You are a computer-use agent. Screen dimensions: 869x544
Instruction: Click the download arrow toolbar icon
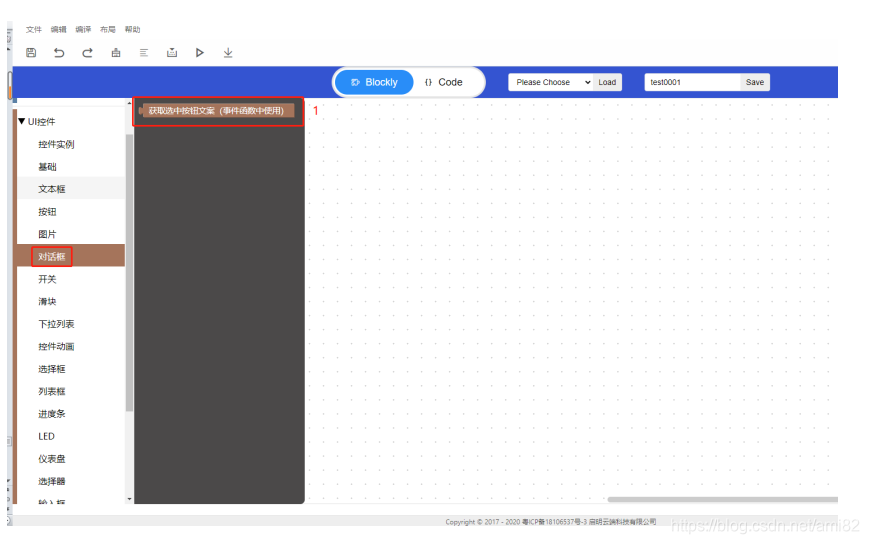click(x=228, y=53)
